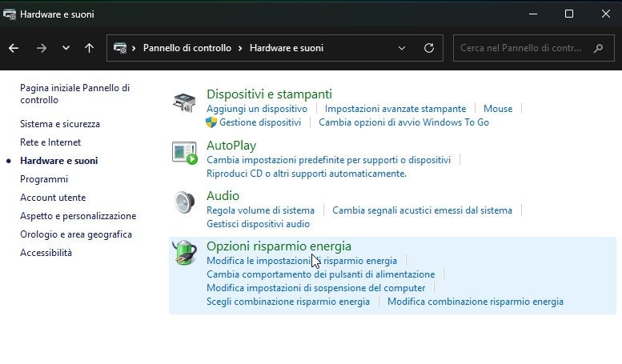Open the Dispositivi e stampanti heading

click(269, 94)
